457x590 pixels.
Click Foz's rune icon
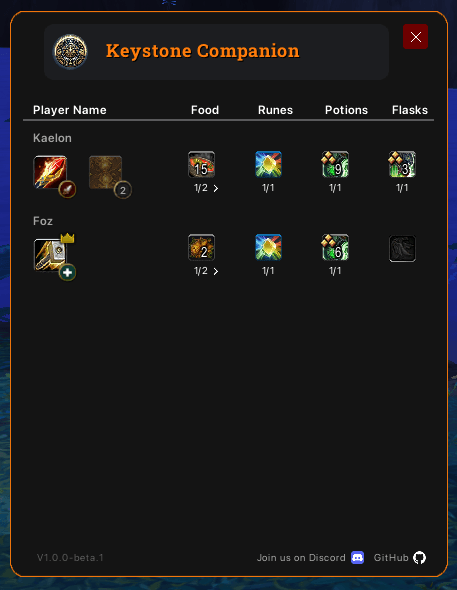269,248
